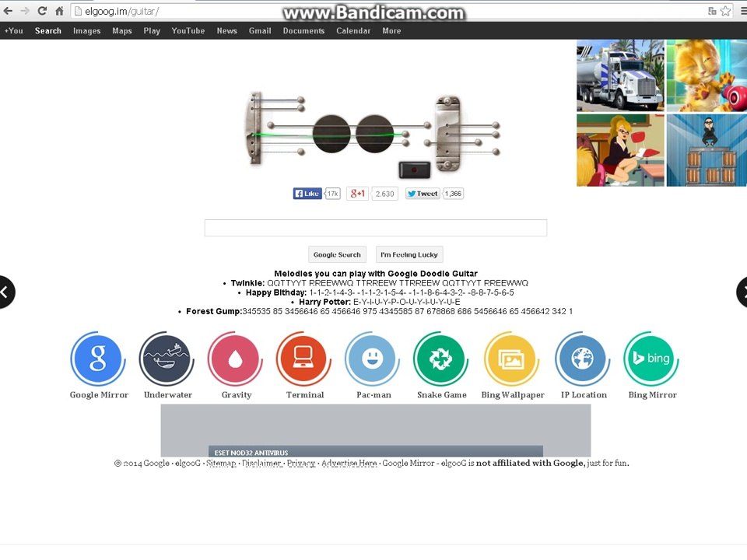The image size is (747, 560).
Task: Click the Facebook Like button
Action: tap(307, 194)
